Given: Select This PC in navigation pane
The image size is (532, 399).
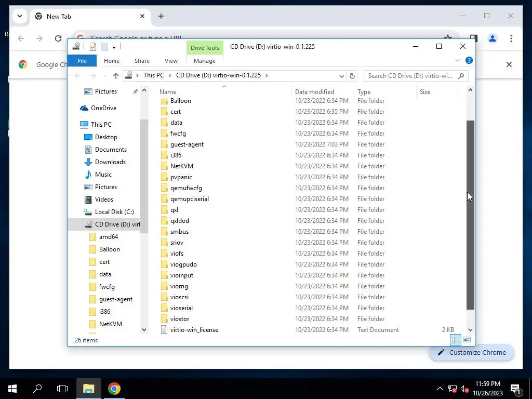Looking at the screenshot, I should tap(101, 125).
